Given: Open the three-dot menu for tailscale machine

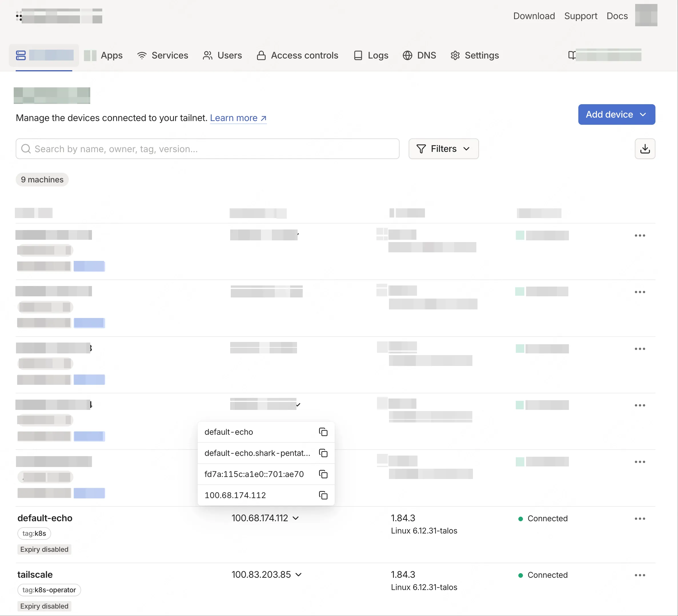Looking at the screenshot, I should click(639, 575).
